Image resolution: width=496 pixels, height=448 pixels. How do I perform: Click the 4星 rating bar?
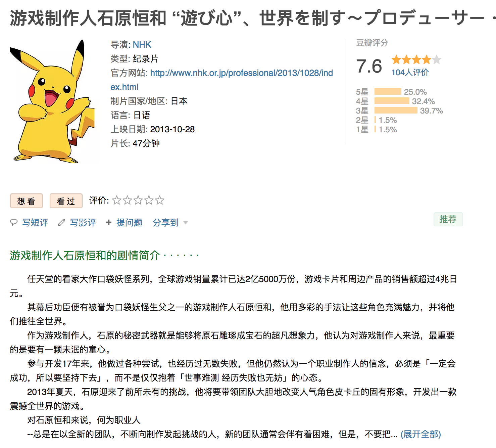coord(392,101)
